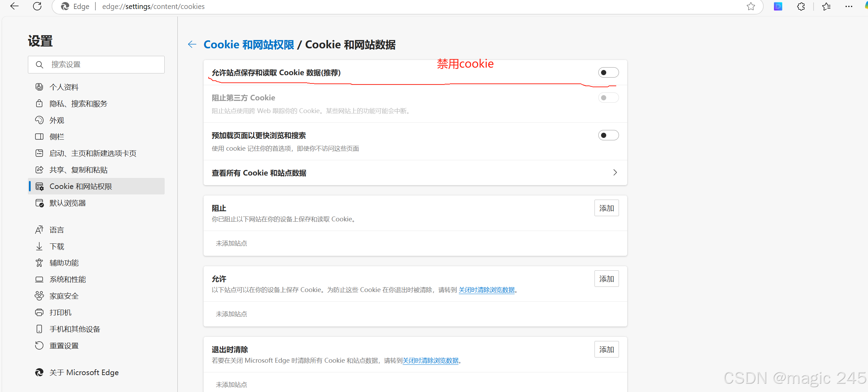Click the favorite star icon in address bar
This screenshot has height=392, width=868.
[751, 7]
